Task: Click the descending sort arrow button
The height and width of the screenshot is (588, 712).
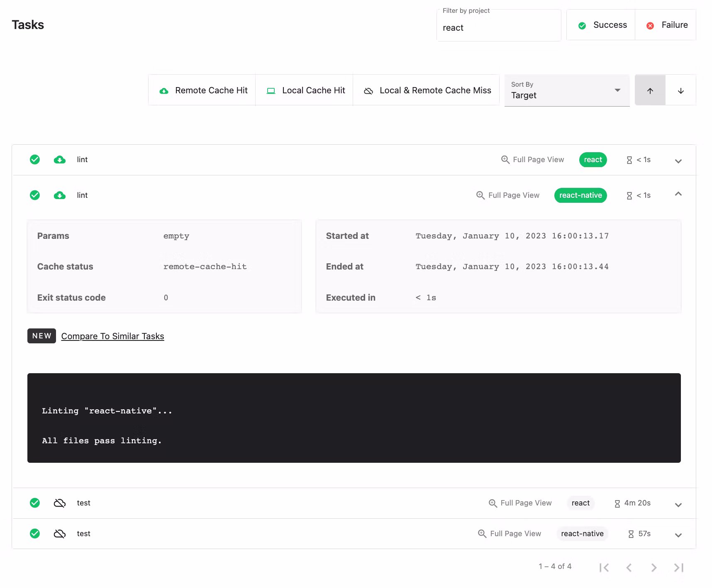Action: 680,91
